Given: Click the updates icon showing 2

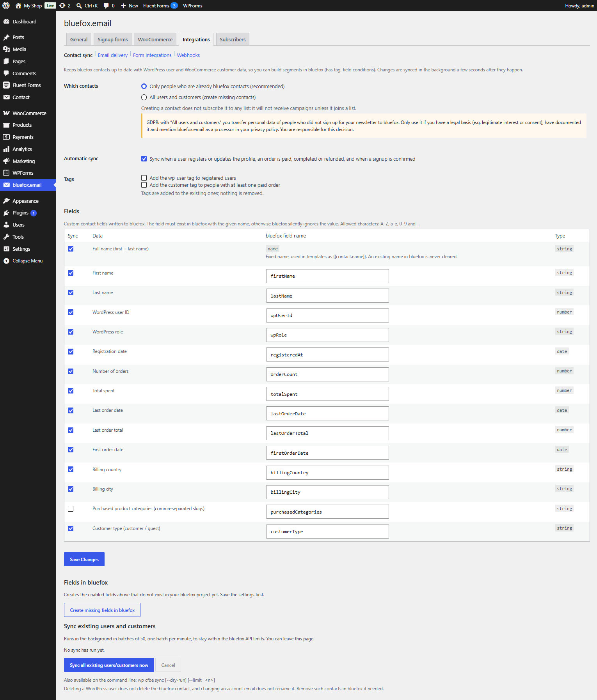Looking at the screenshot, I should [62, 5].
